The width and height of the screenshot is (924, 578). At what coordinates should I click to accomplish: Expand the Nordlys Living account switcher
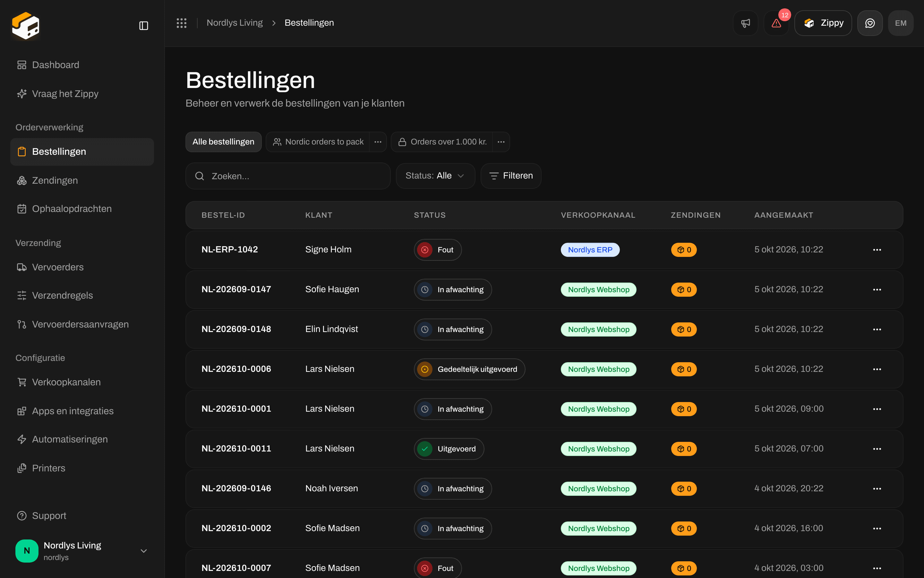point(82,551)
